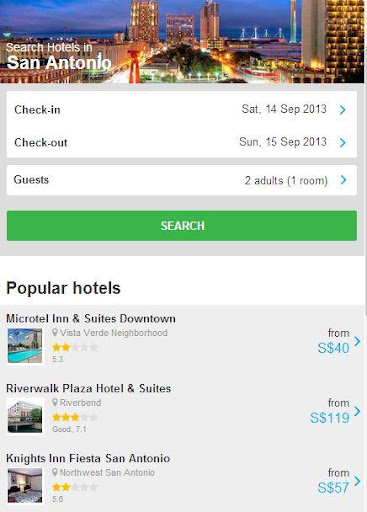Tap the chevron next to S$57 price
The width and height of the screenshot is (367, 512).
[x=357, y=481]
